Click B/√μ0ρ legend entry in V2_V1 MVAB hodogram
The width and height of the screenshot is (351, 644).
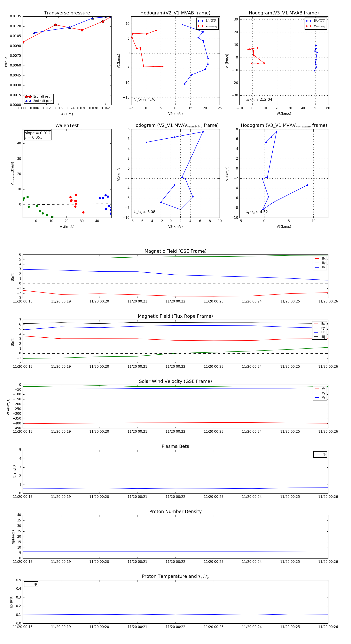tap(207, 21)
